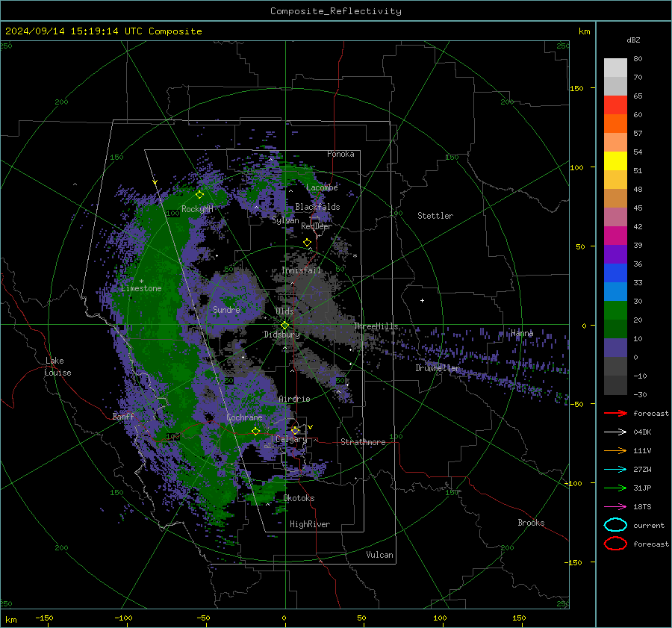Select the magenta 18TS arrow symbol
This screenshot has height=628, width=672.
click(x=615, y=507)
